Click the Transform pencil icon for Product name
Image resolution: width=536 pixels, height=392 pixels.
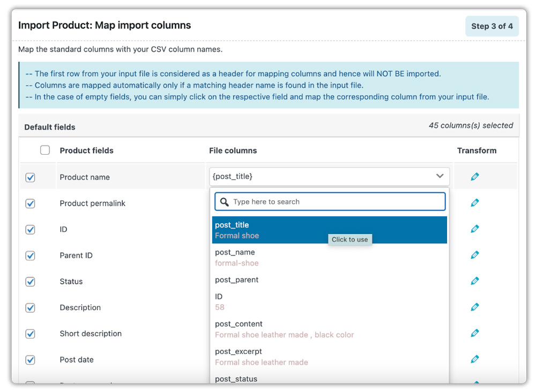(474, 177)
